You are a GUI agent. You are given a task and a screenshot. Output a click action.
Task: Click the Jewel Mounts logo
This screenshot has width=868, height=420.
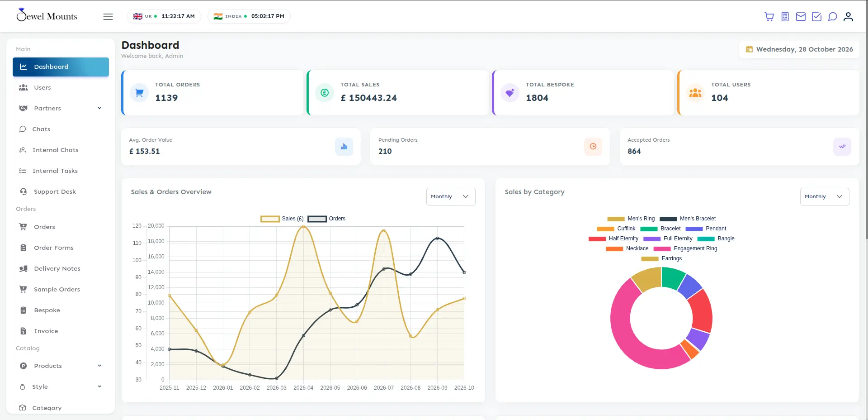point(47,15)
